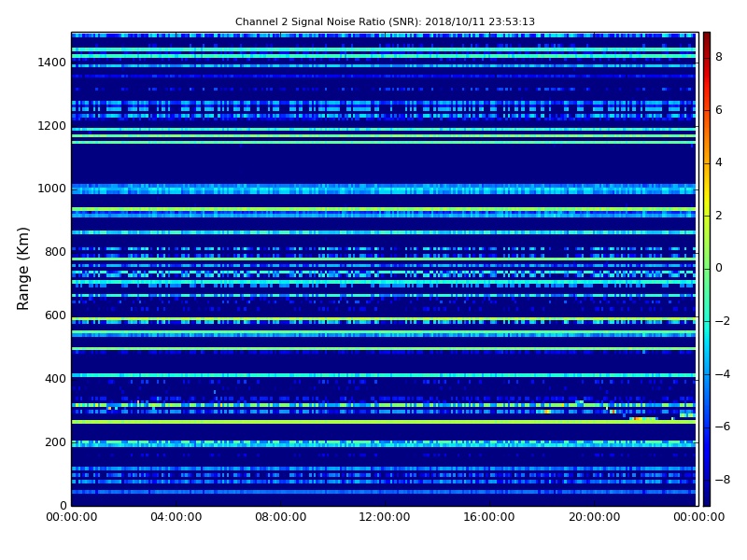
Task: Click the colorbar value −8 label
Action: [722, 480]
